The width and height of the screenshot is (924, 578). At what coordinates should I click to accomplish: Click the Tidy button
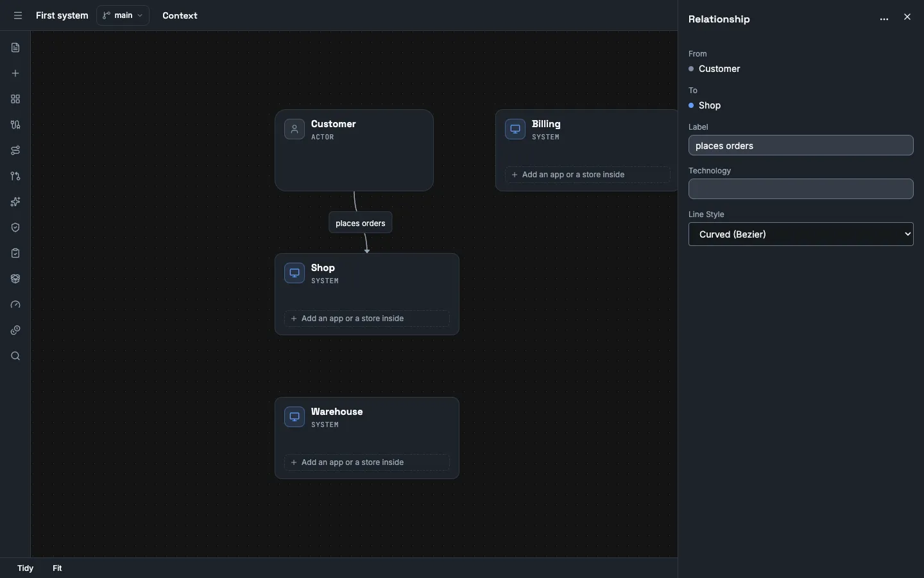26,568
